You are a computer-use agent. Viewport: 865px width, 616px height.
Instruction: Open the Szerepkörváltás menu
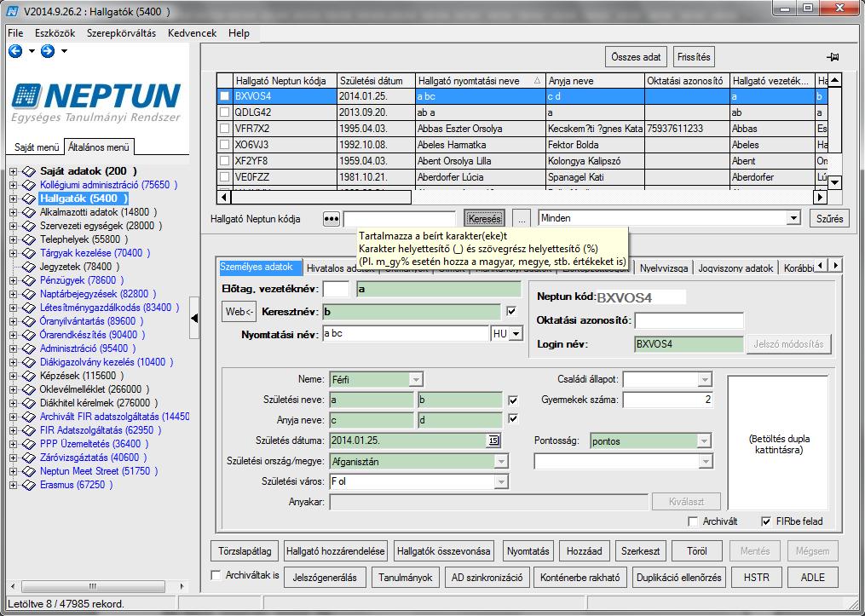click(x=121, y=33)
